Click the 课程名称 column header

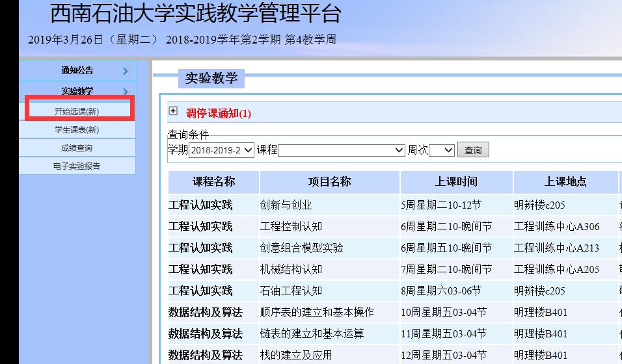click(x=214, y=181)
